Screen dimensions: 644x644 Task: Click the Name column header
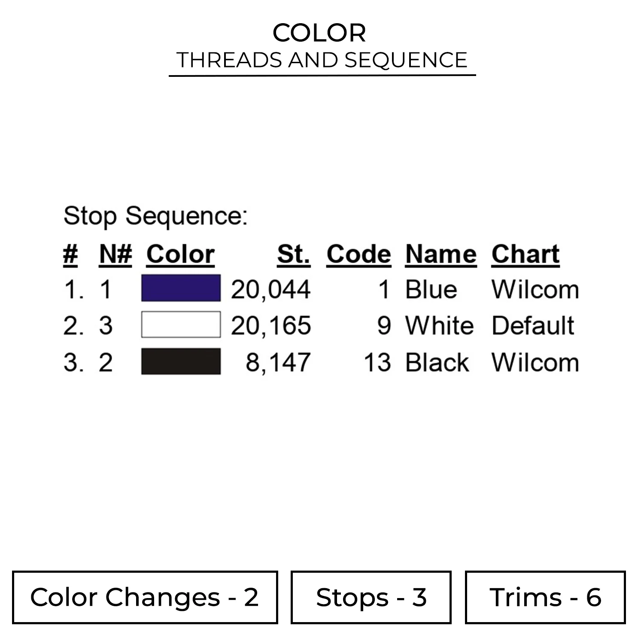click(440, 254)
